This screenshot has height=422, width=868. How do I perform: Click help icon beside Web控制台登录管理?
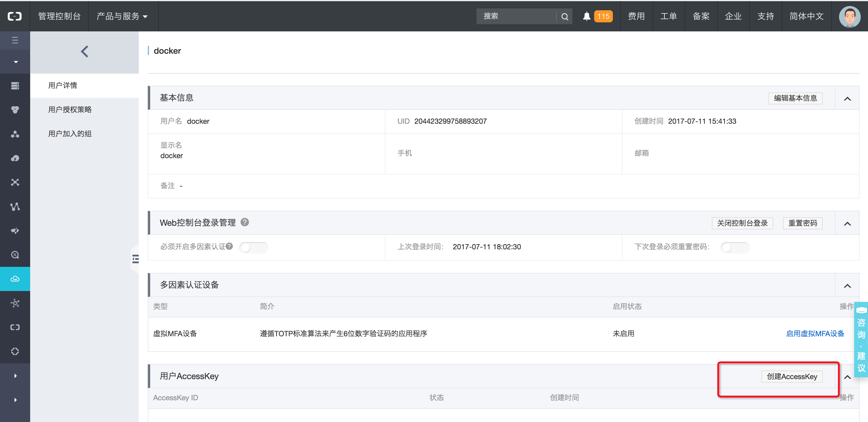[x=245, y=222]
